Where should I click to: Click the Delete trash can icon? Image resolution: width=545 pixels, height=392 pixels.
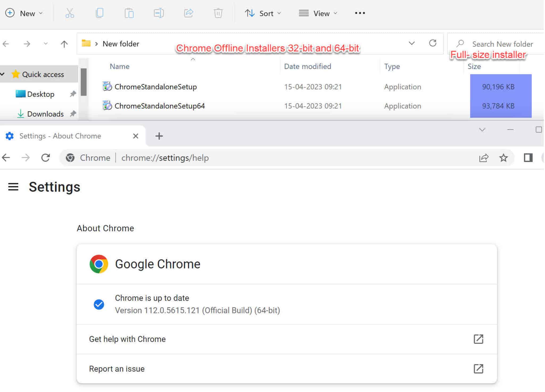218,13
